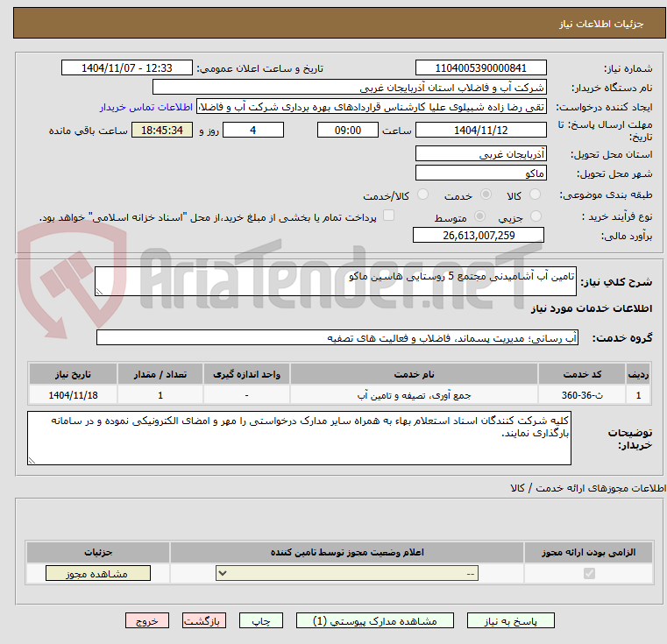Click the بازگشت back button
667x644 pixels.
(203, 620)
